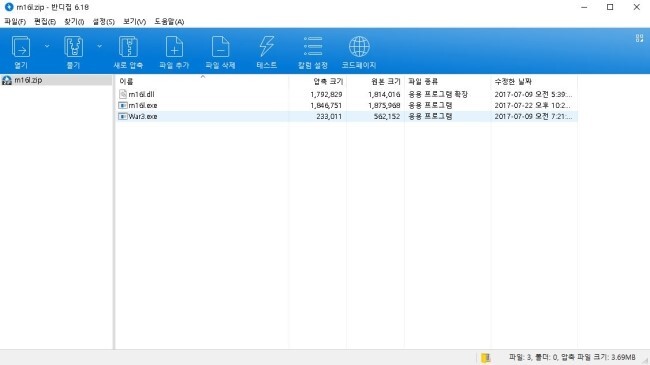Viewport: 650px width, 365px height.
Task: Click the Bandizip icon in the title bar
Action: [9, 7]
